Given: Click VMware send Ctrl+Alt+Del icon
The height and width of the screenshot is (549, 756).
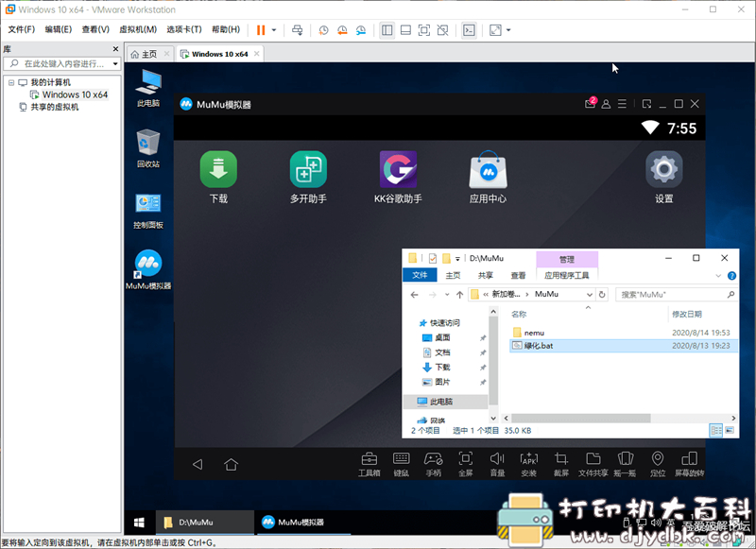Looking at the screenshot, I should click(298, 30).
